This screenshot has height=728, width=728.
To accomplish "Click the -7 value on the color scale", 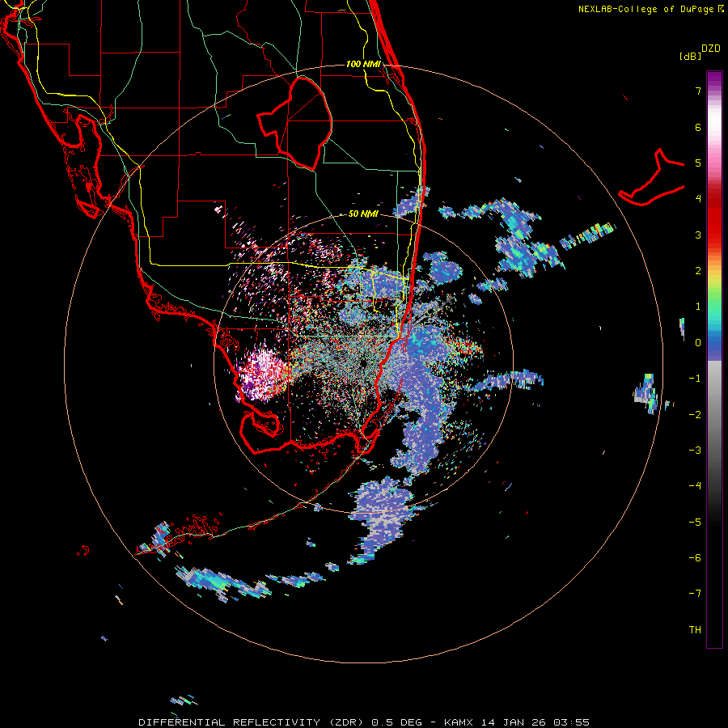I will point(695,594).
